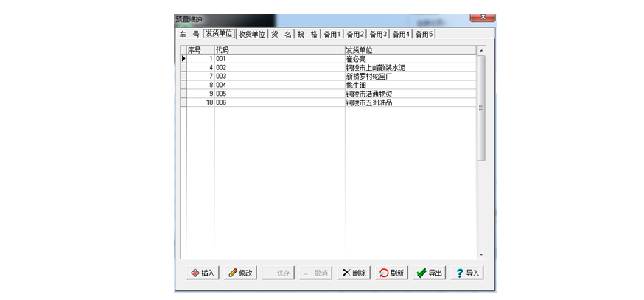Image resolution: width=644 pixels, height=300 pixels.
Task: Click the 删除 (Delete) X button
Action: (353, 273)
